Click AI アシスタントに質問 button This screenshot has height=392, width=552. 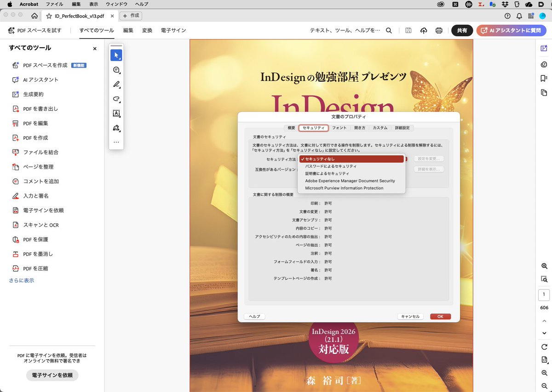(511, 30)
